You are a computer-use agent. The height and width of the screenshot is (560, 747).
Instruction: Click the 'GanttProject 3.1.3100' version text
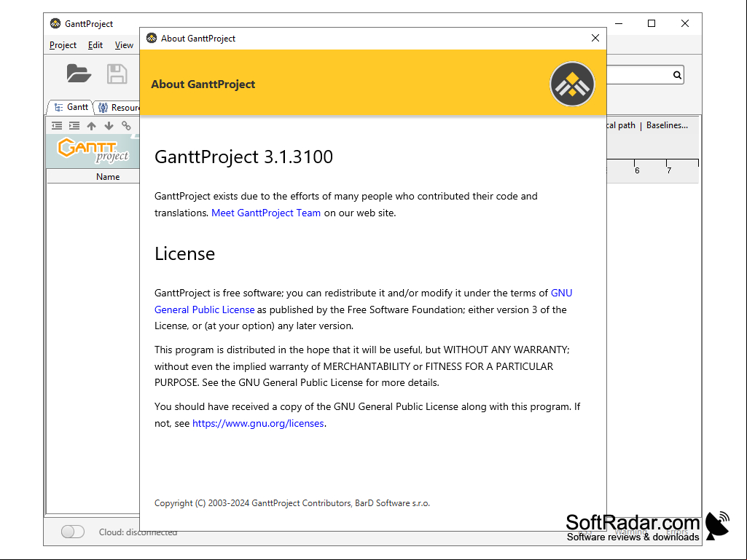click(243, 157)
